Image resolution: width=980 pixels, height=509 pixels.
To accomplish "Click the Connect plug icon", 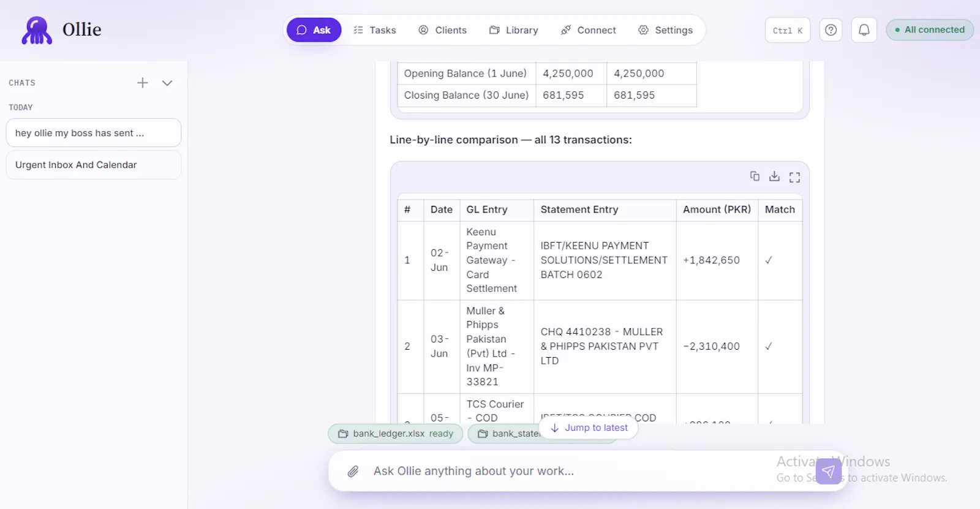I will tap(566, 30).
